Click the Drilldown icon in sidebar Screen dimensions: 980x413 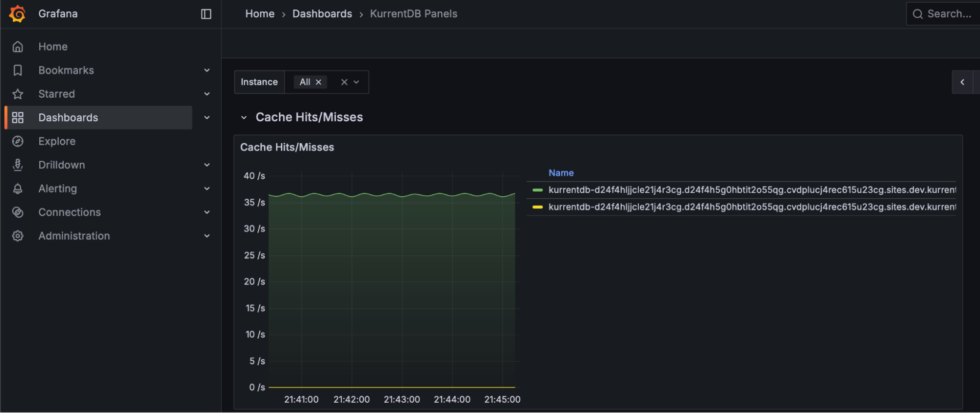click(x=18, y=165)
